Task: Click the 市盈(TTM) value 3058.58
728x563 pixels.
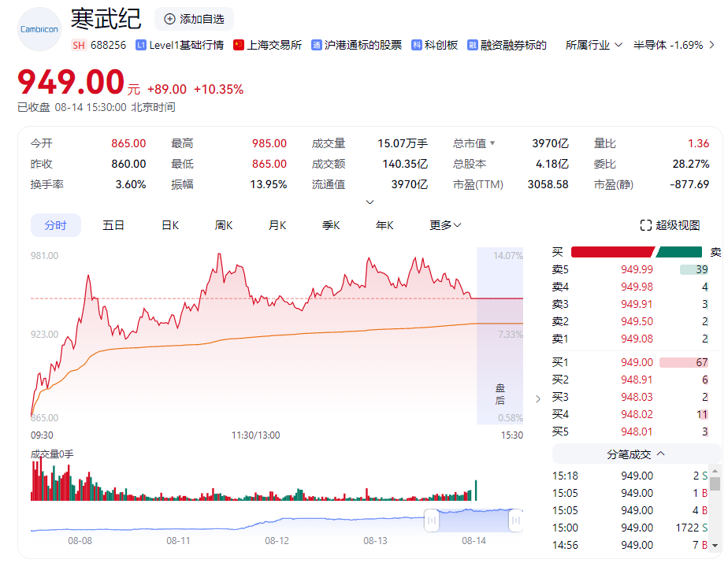Action: tap(548, 184)
